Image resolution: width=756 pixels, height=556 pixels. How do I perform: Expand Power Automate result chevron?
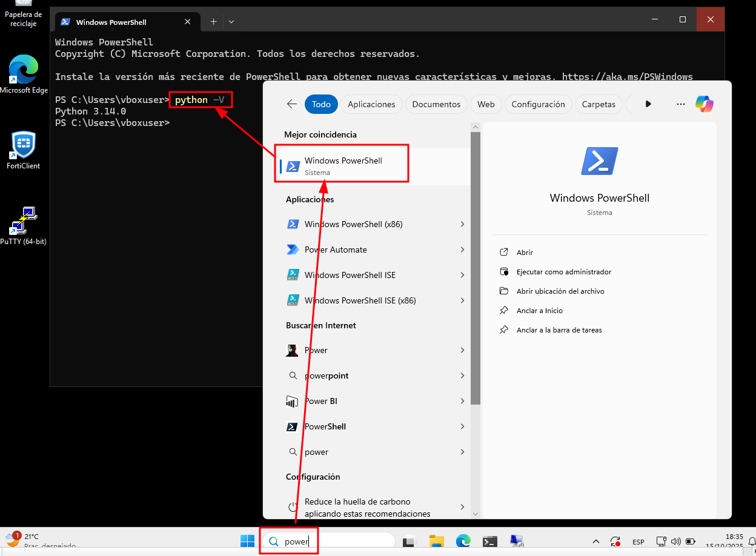click(462, 250)
